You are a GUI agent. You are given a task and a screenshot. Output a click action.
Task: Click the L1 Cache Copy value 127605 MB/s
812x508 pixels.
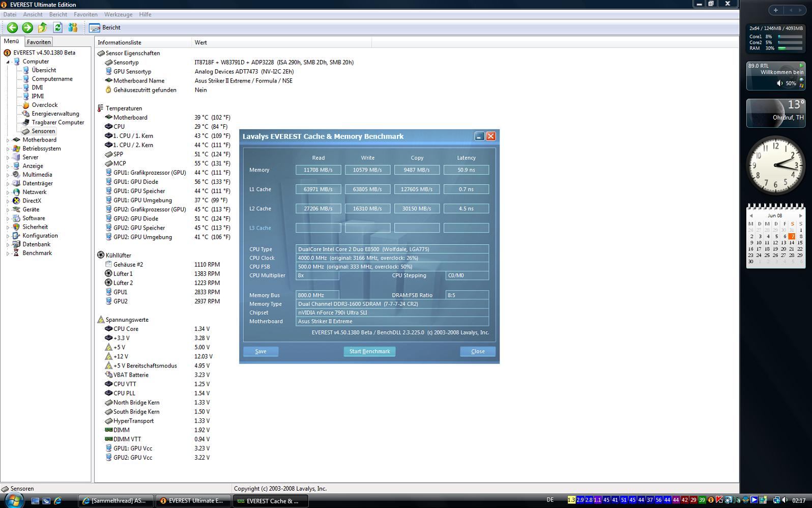click(x=417, y=189)
